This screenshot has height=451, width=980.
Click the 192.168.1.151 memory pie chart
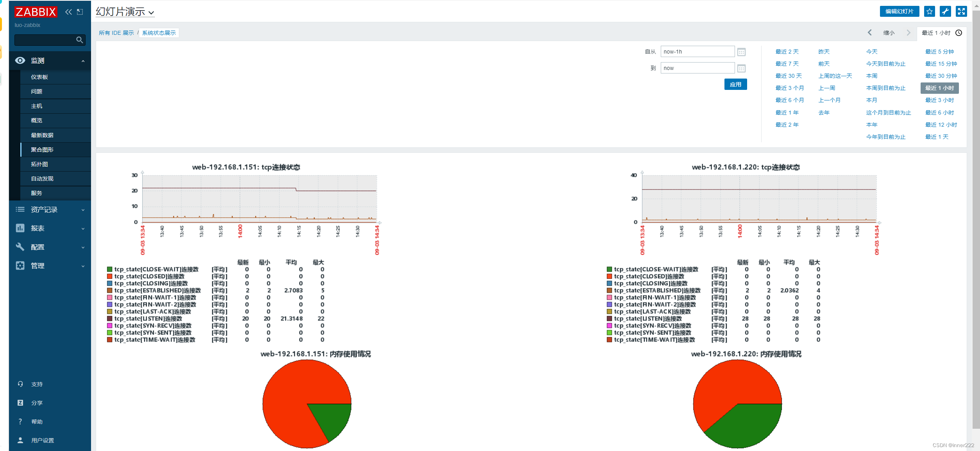coord(307,404)
